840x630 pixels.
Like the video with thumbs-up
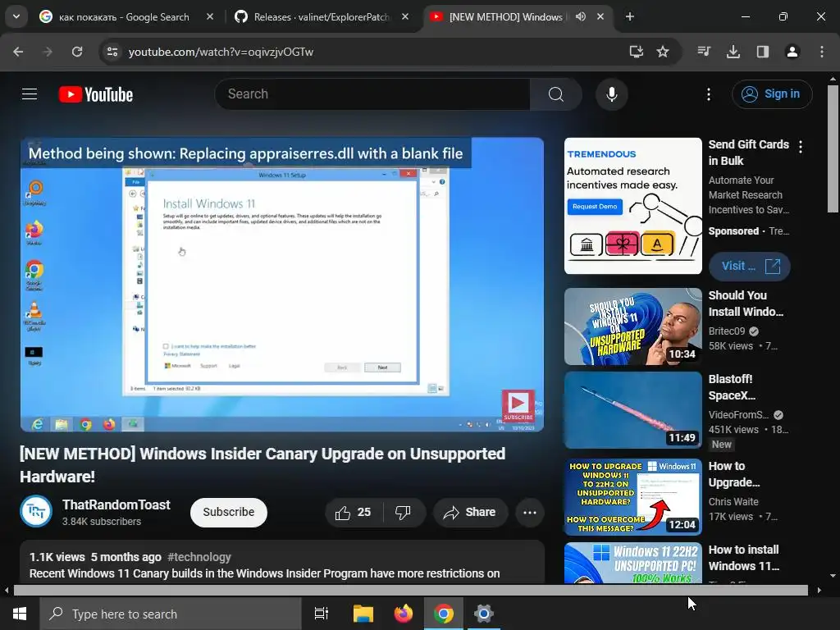(x=354, y=512)
